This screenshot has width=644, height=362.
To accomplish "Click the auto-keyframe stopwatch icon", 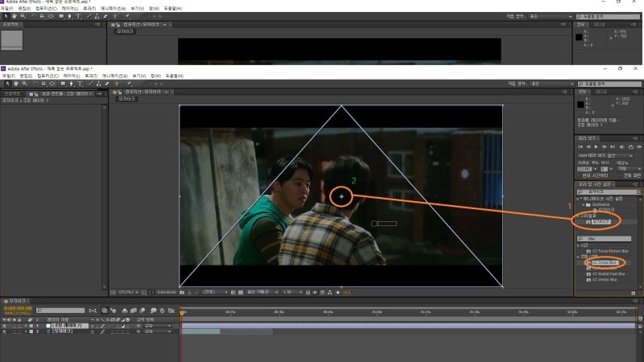I will point(162,311).
